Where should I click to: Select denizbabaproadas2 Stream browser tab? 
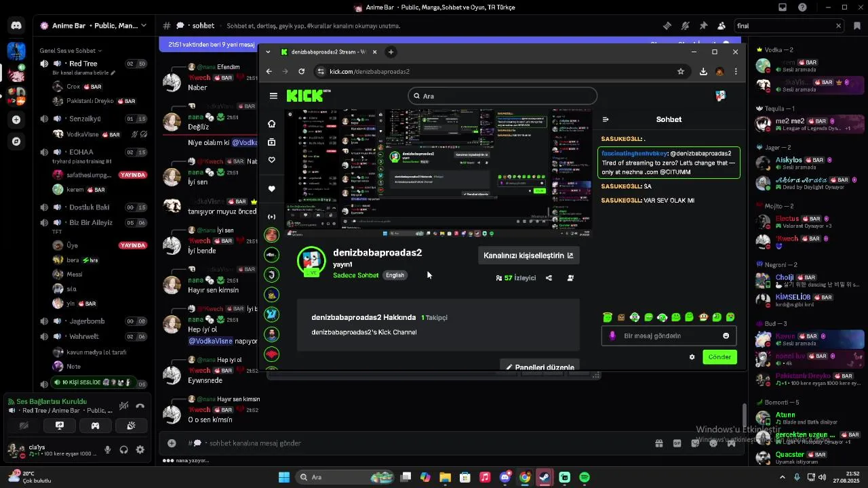click(x=329, y=52)
